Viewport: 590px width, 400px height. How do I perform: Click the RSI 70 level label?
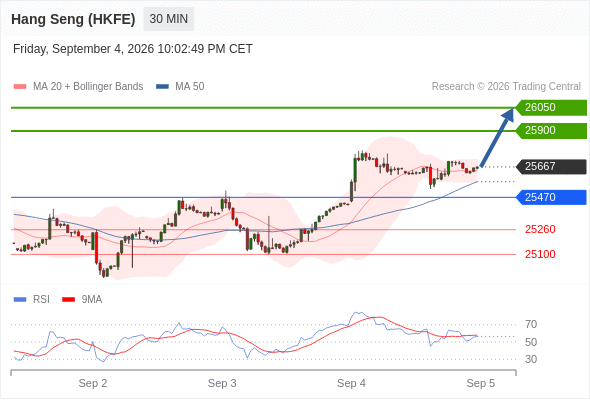[531, 324]
